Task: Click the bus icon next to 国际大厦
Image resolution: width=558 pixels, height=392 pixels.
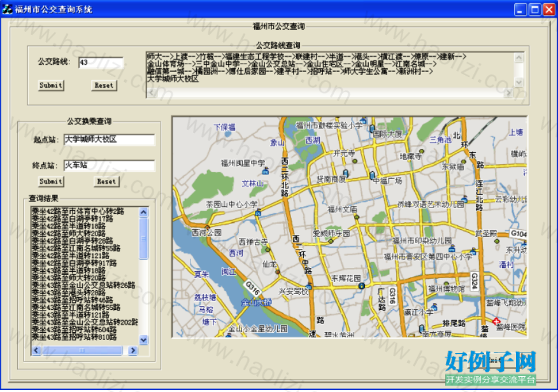Action: coord(372,128)
